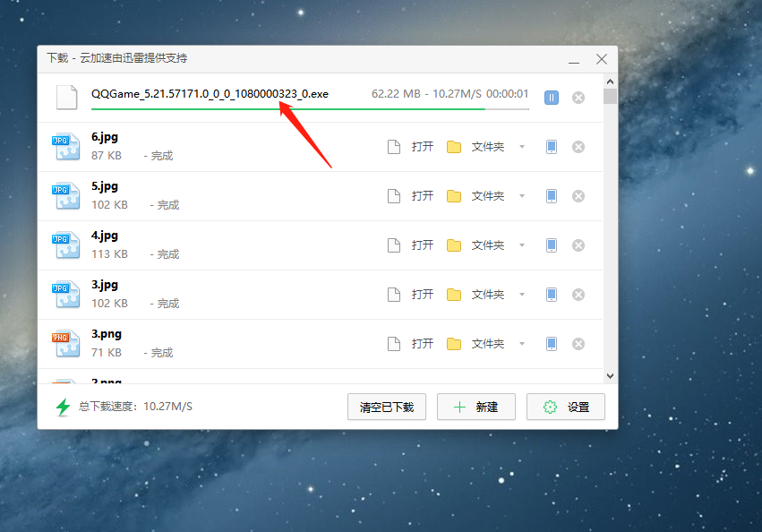Cancel the QQGame exe download

[x=578, y=98]
